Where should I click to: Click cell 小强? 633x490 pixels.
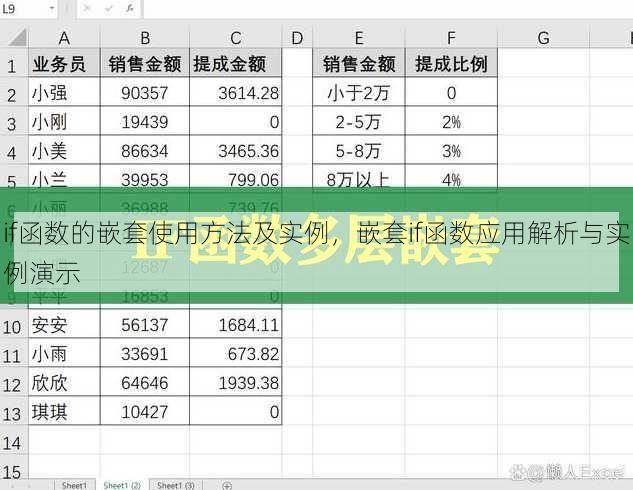coord(64,93)
